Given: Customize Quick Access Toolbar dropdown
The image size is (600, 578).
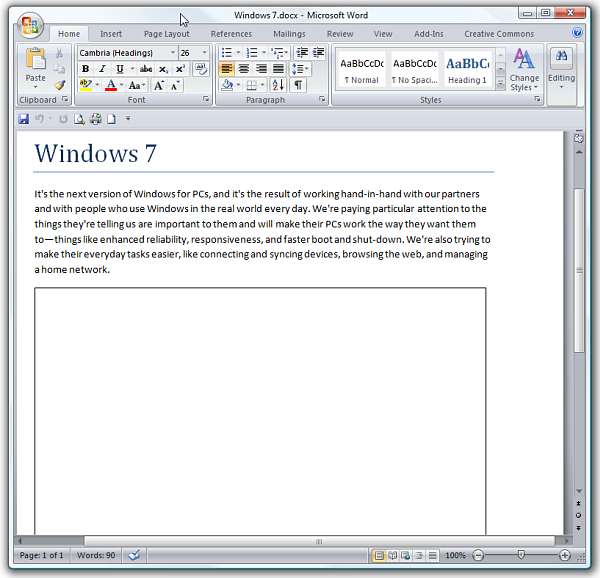Looking at the screenshot, I should [128, 119].
